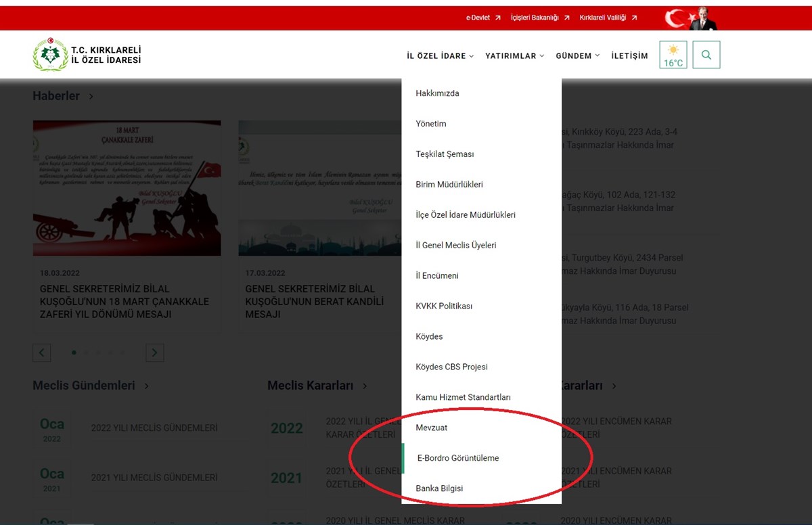Viewport: 812px width, 525px height.
Task: Click the Oca 2021 date badge
Action: [x=52, y=479]
